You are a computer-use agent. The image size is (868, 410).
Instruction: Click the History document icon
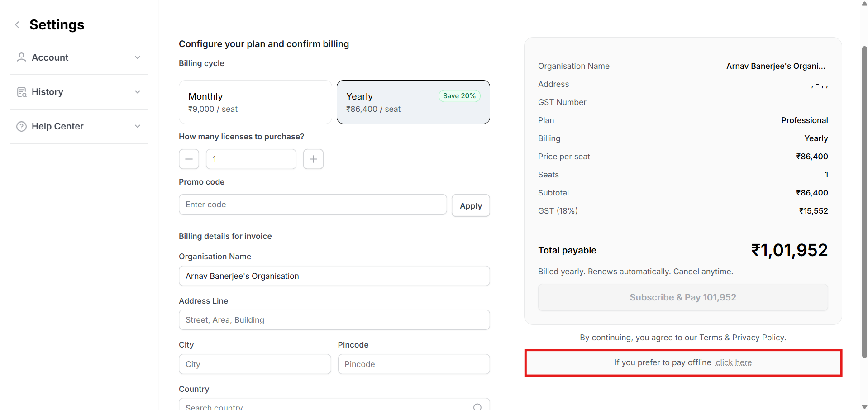(21, 92)
